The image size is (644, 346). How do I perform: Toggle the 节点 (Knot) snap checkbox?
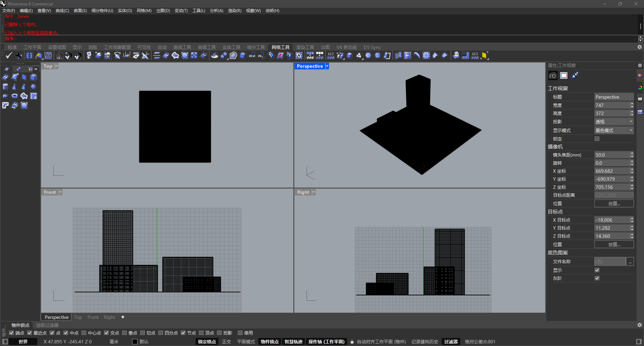click(x=183, y=333)
